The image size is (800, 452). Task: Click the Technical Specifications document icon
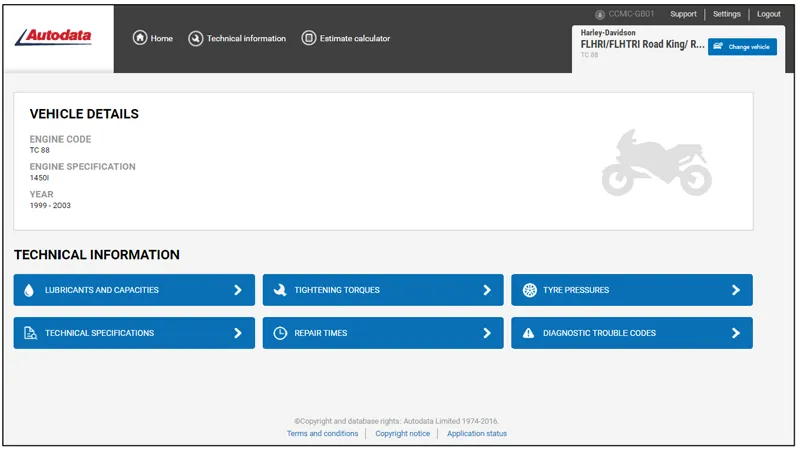(29, 333)
